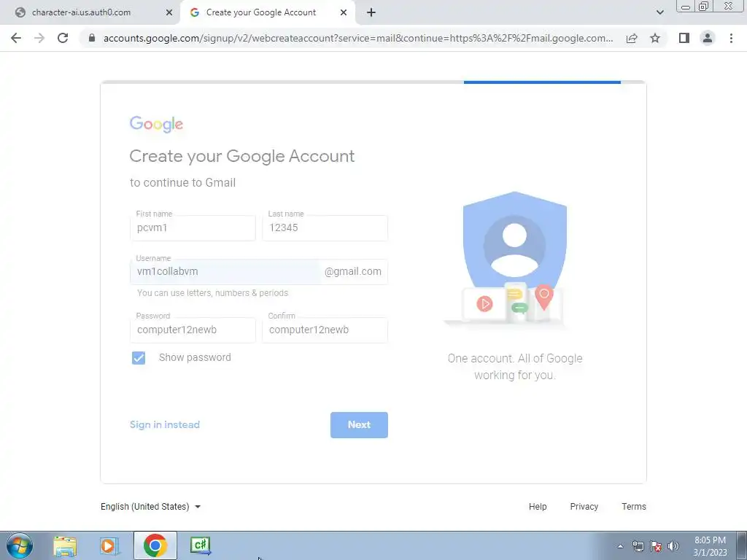Viewport: 747px width, 560px height.
Task: Close the Create your Google Account tab
Action: click(344, 12)
